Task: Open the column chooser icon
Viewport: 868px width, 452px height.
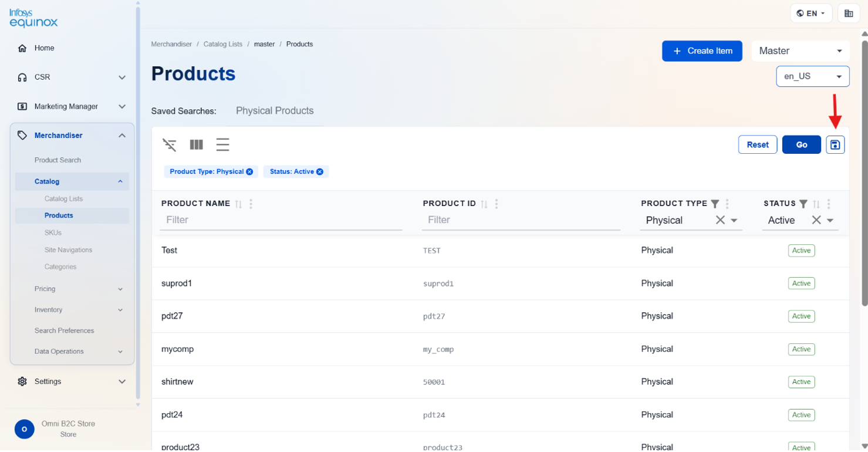Action: 196,144
